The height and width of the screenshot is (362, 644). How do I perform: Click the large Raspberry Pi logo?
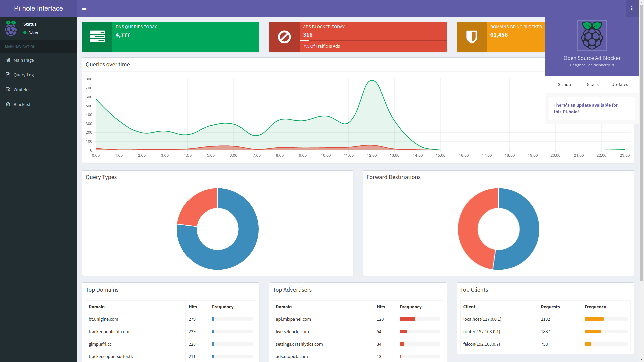coord(592,36)
